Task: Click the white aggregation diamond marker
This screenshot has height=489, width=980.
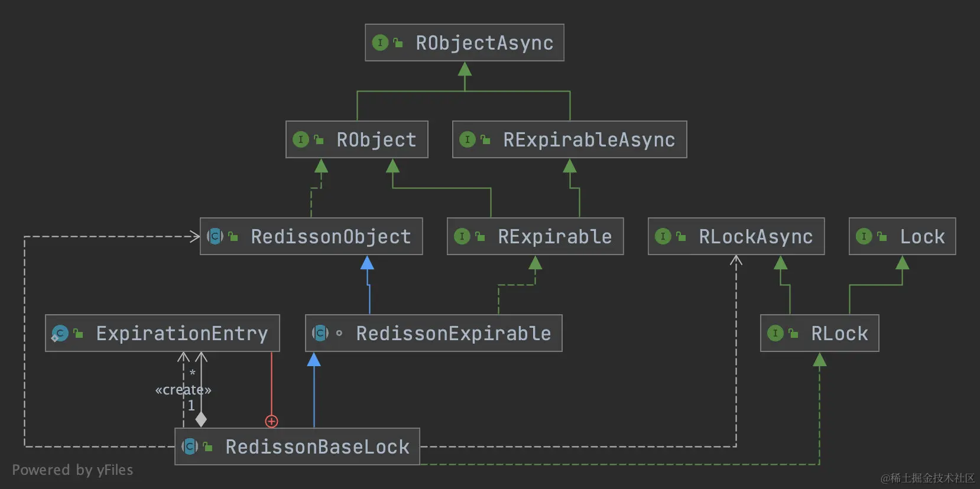Action: 201,419
